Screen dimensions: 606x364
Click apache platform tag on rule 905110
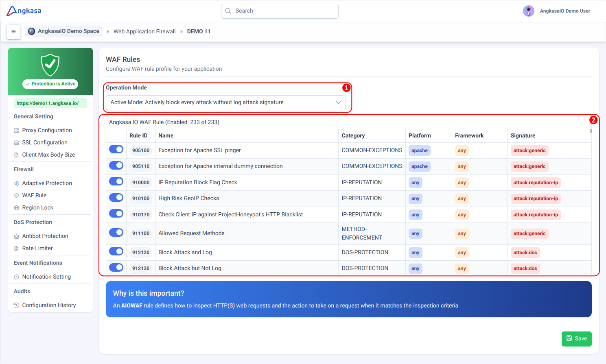(x=420, y=166)
